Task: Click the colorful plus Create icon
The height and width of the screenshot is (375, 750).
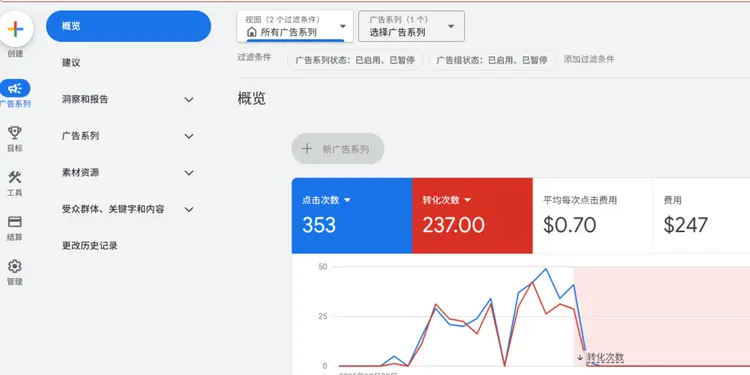Action: coord(16,29)
